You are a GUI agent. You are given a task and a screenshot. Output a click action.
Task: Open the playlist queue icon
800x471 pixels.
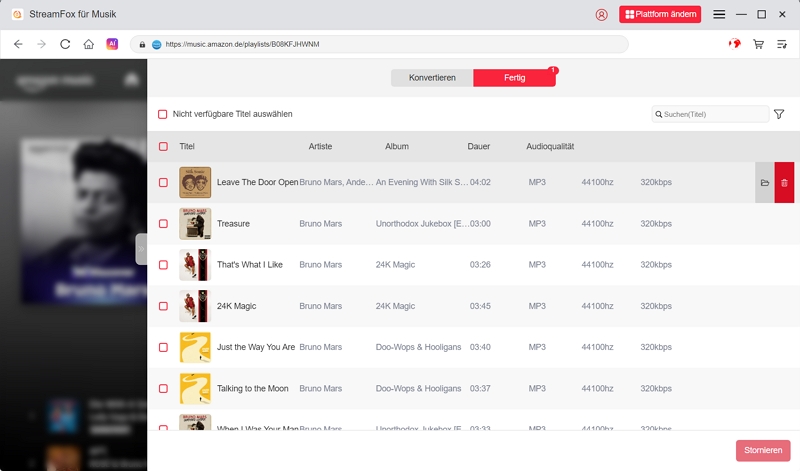tap(782, 44)
